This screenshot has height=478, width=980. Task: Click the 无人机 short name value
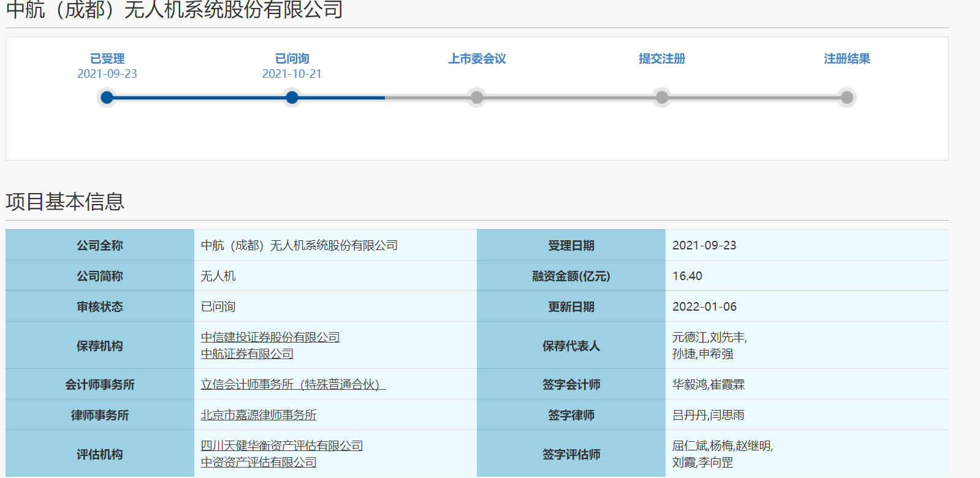[x=218, y=276]
